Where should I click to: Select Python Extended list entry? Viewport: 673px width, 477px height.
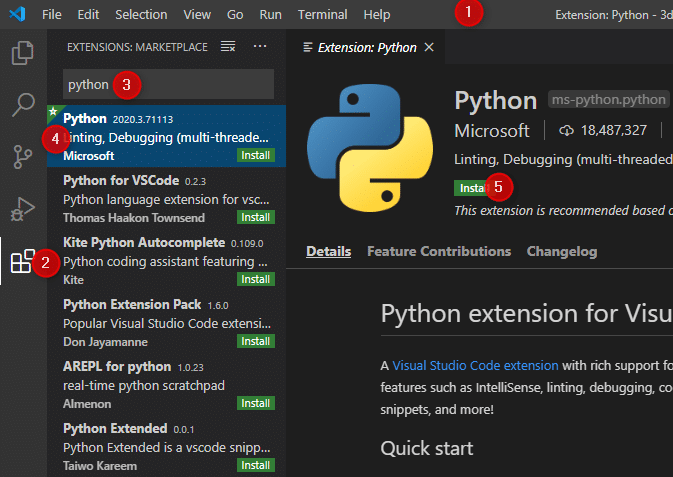click(167, 446)
